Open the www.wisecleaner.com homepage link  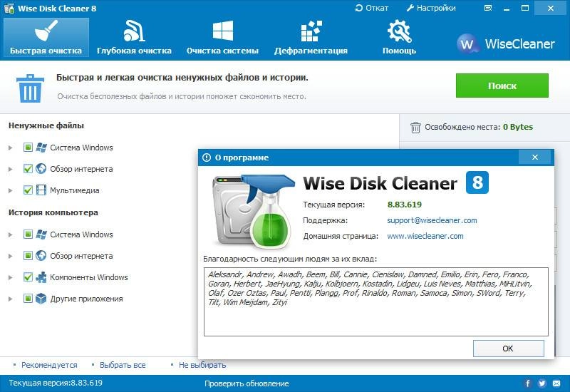coord(425,236)
